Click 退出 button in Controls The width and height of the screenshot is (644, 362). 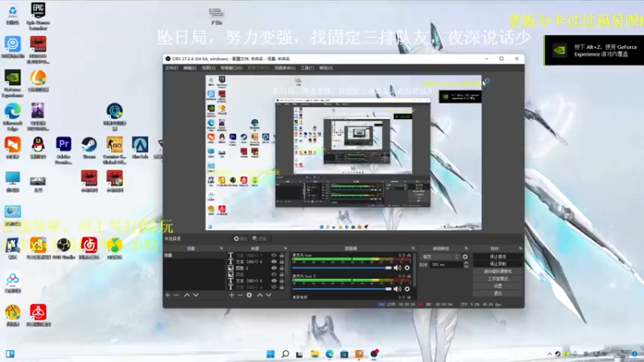point(497,293)
